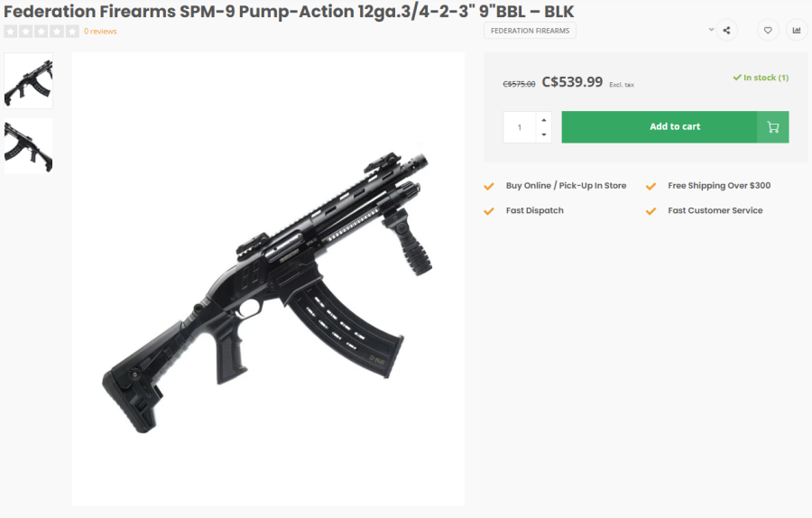Screen dimensions: 812x518
Task: Click the share icon button
Action: click(x=726, y=31)
